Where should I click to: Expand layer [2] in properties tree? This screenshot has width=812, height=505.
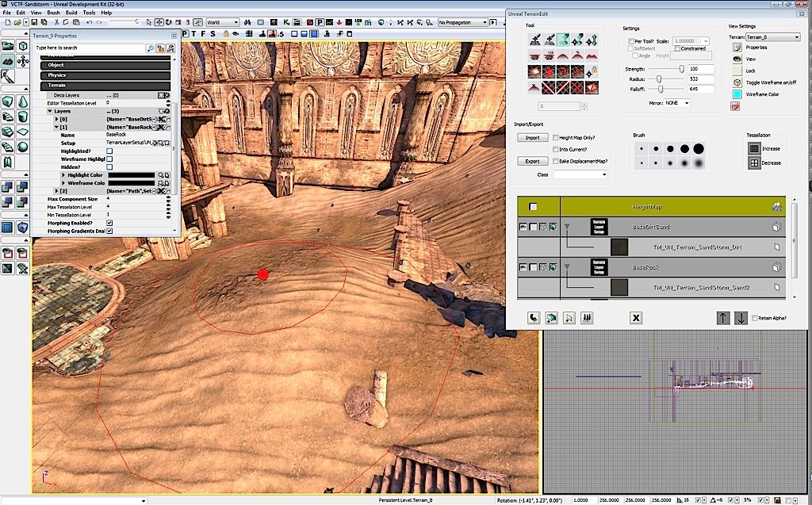click(56, 191)
